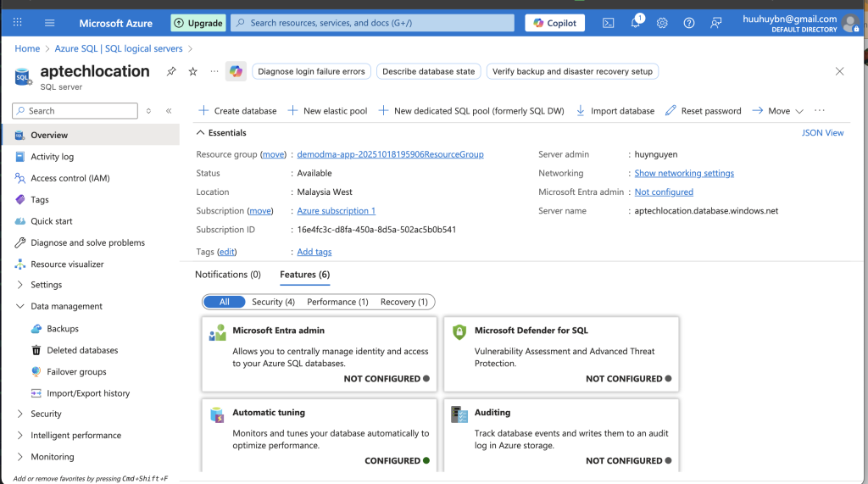The width and height of the screenshot is (868, 484).
Task: Filter features by Security (4)
Action: 273,302
